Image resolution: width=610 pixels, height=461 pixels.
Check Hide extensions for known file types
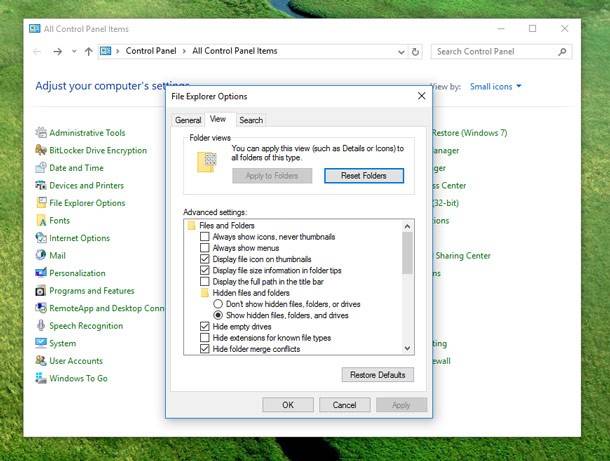coord(205,338)
